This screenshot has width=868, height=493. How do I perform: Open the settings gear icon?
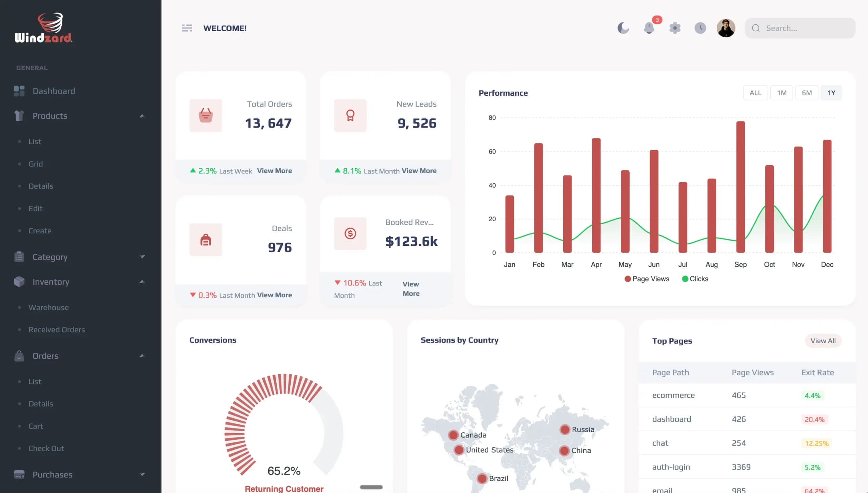pos(675,28)
